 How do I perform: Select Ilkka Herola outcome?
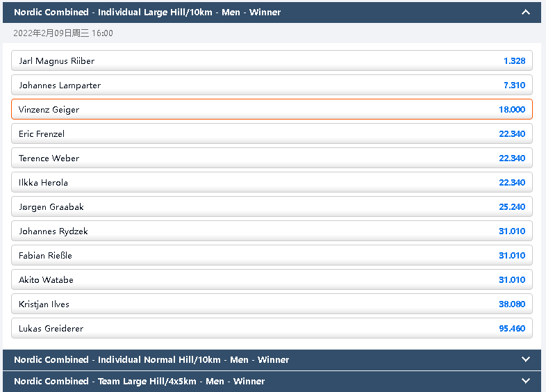(x=272, y=183)
